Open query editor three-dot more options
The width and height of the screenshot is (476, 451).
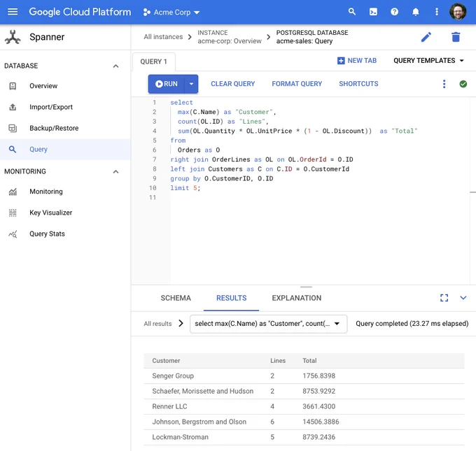coord(444,84)
